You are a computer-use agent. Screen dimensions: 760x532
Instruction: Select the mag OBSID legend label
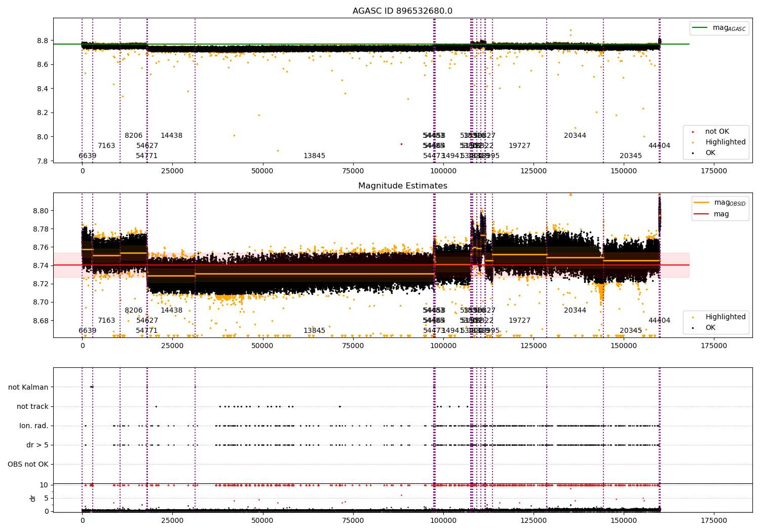tap(730, 203)
